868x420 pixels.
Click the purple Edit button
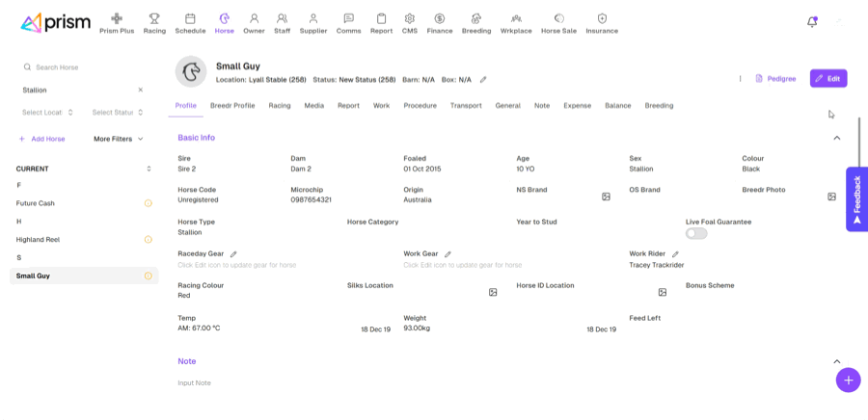[x=827, y=78]
